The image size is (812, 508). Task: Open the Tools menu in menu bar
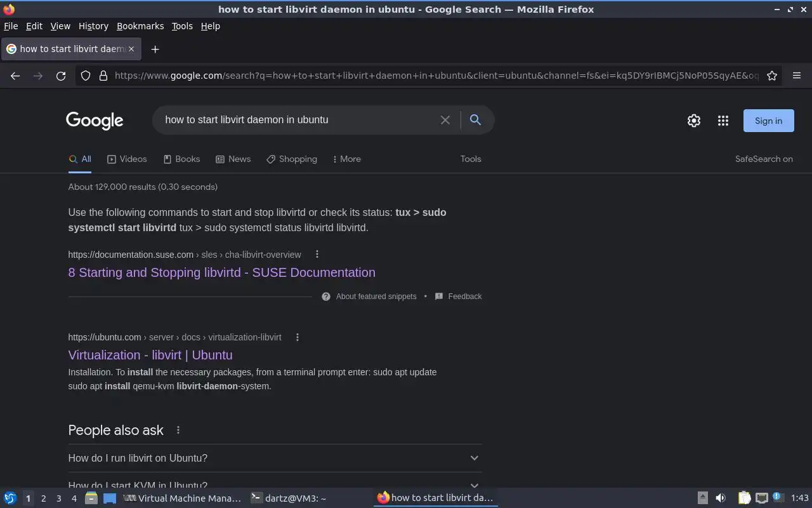[x=182, y=26]
